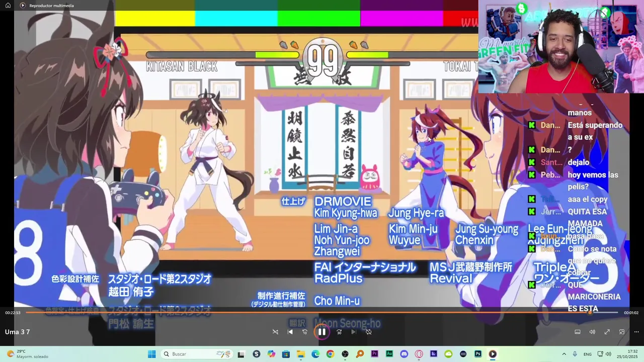Screen dimensions: 644x362
Task: Switch to OBS Studio on taskbar
Action: [345, 354]
